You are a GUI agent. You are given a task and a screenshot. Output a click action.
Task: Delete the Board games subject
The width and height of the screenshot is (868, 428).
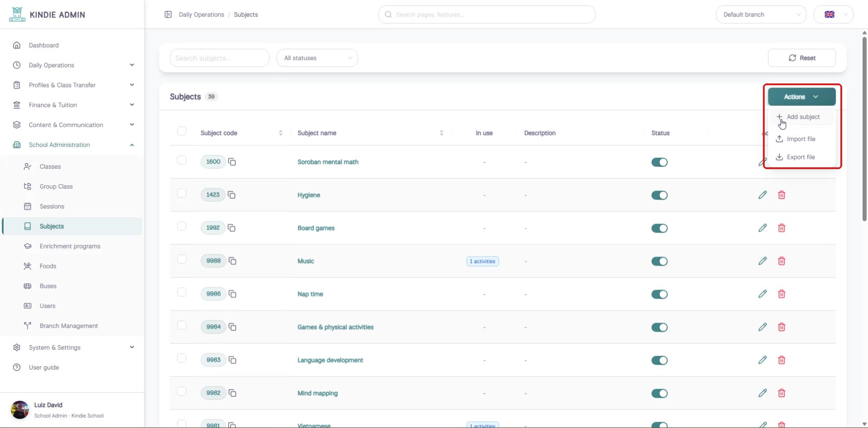pyautogui.click(x=781, y=228)
